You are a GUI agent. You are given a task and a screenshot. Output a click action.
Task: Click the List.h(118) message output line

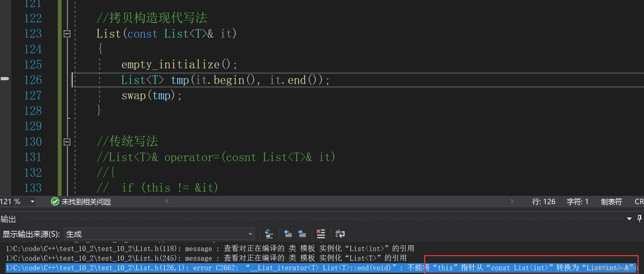tap(210, 248)
